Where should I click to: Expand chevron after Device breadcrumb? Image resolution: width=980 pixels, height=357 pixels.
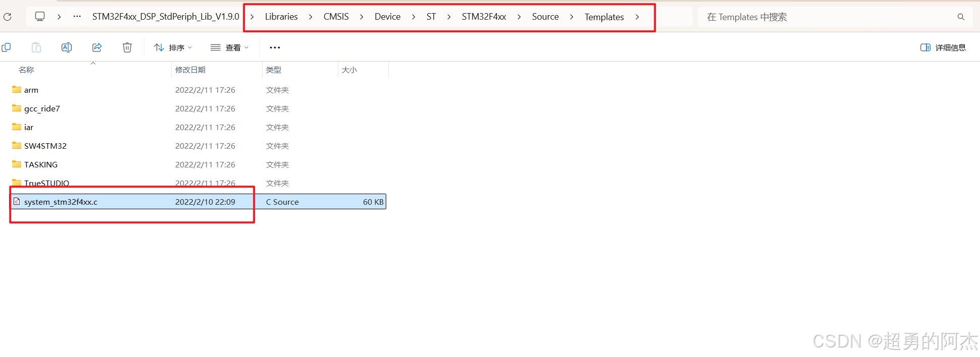click(414, 17)
